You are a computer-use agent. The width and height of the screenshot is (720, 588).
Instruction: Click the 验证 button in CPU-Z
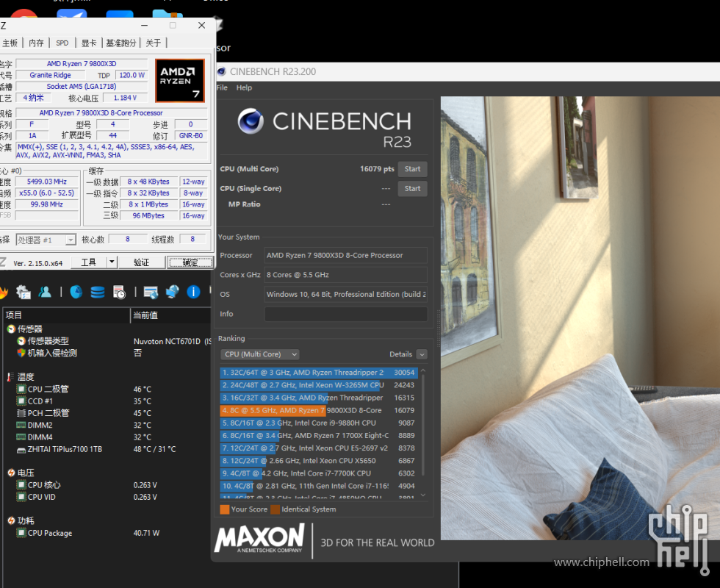click(141, 262)
